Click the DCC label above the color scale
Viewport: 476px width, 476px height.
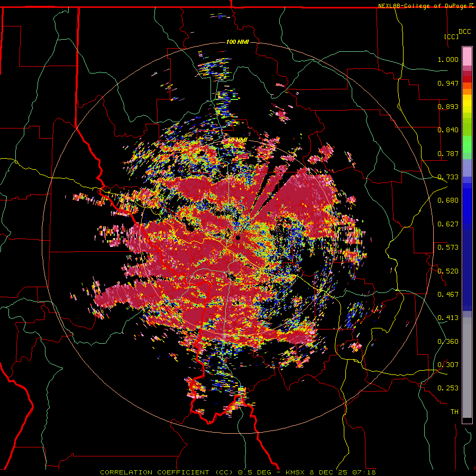click(x=464, y=32)
